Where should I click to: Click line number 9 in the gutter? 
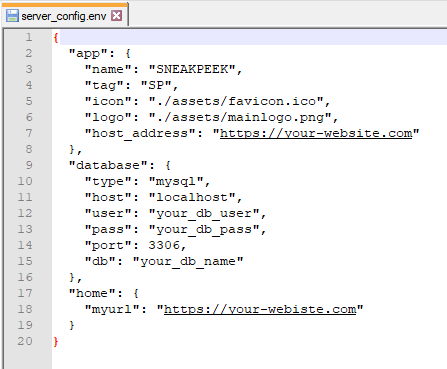coord(29,165)
